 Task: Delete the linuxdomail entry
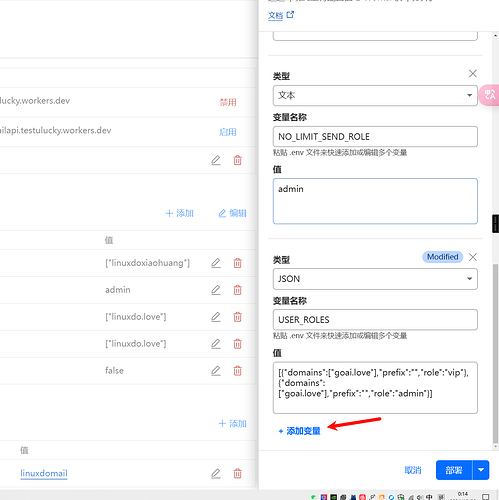[237, 473]
